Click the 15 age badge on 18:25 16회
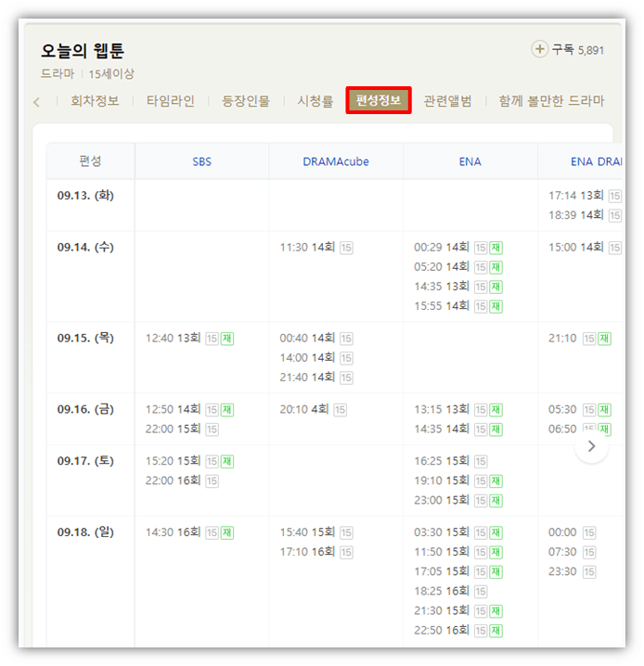 click(x=481, y=591)
